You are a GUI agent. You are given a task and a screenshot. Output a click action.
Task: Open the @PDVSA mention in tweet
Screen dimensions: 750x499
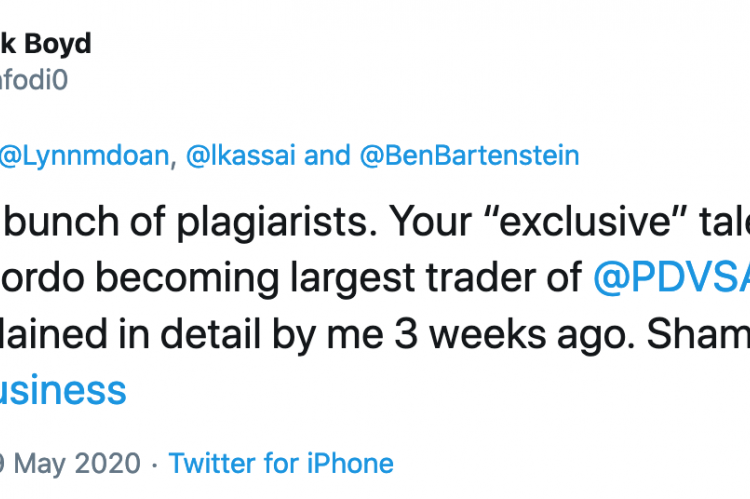pyautogui.click(x=672, y=277)
